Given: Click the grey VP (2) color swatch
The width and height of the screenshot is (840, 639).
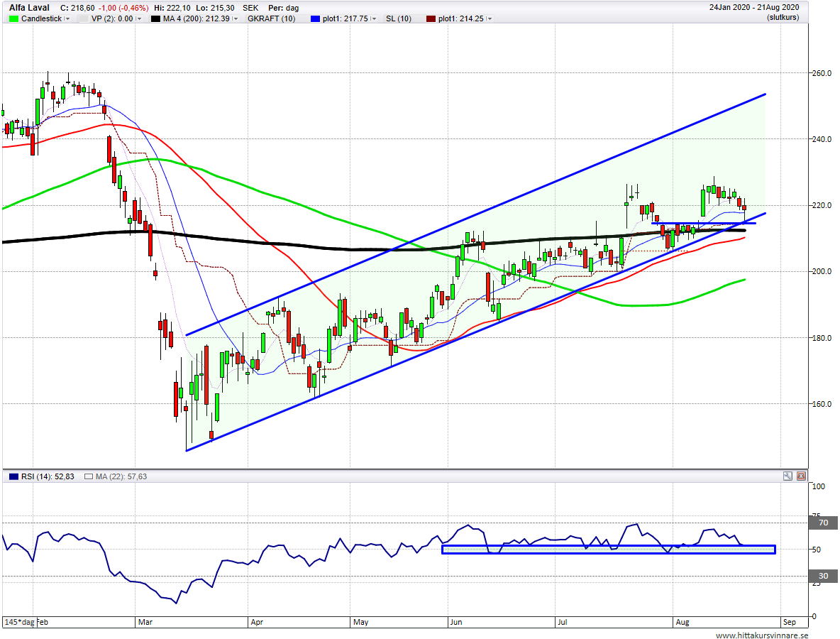Looking at the screenshot, I should point(83,18).
